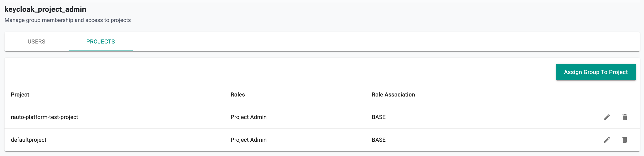This screenshot has width=644, height=156.
Task: Click Project Admin role in defaultproject row
Action: coord(248,140)
